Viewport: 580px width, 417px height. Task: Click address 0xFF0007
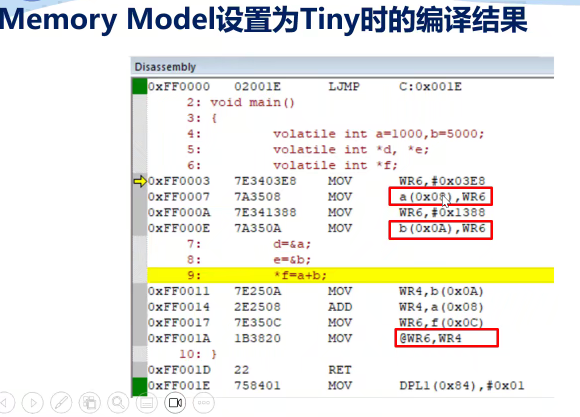[179, 197]
